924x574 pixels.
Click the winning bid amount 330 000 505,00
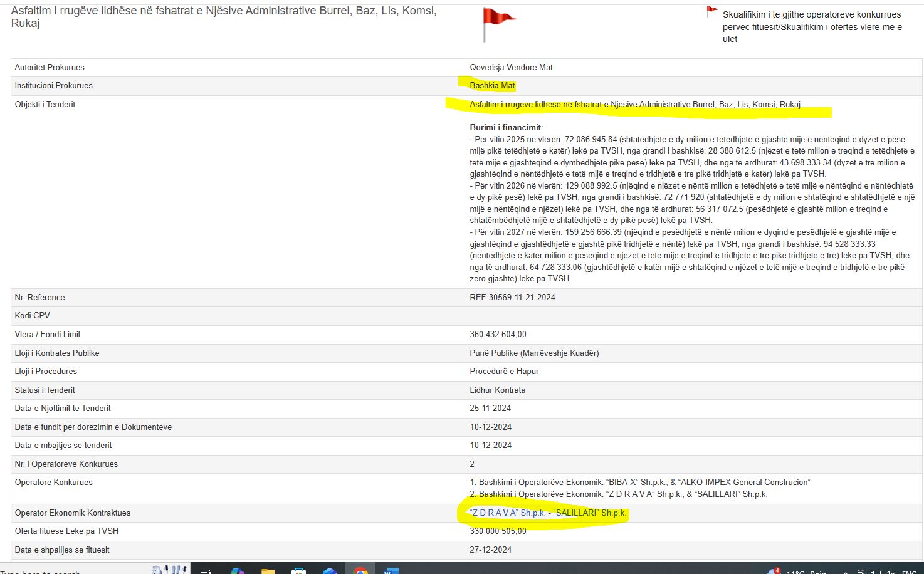point(498,531)
